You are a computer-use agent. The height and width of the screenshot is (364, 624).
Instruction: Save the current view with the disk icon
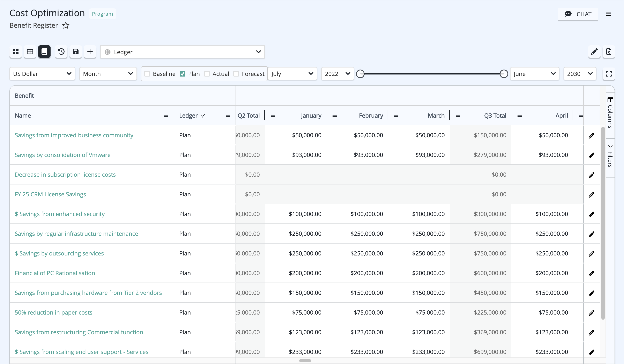(x=75, y=52)
